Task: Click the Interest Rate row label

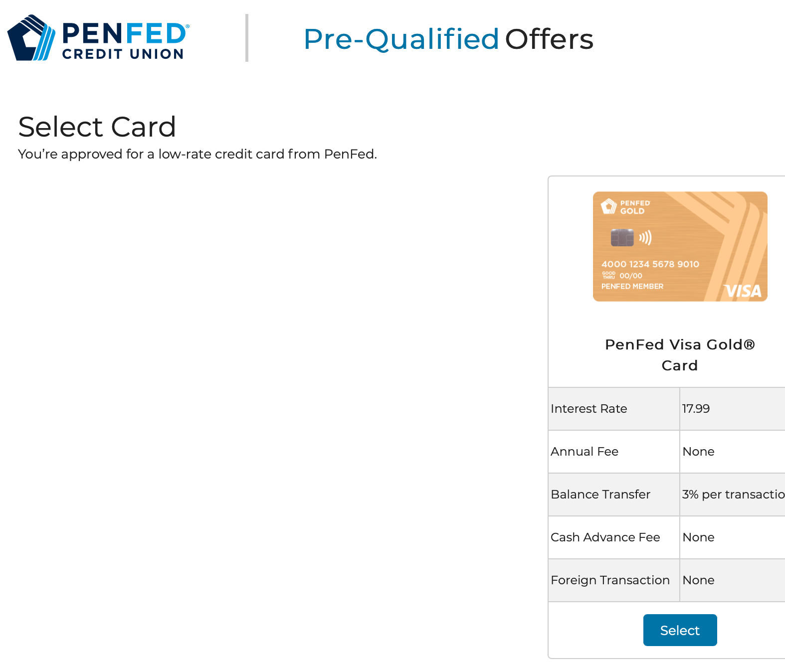Action: [x=589, y=409]
